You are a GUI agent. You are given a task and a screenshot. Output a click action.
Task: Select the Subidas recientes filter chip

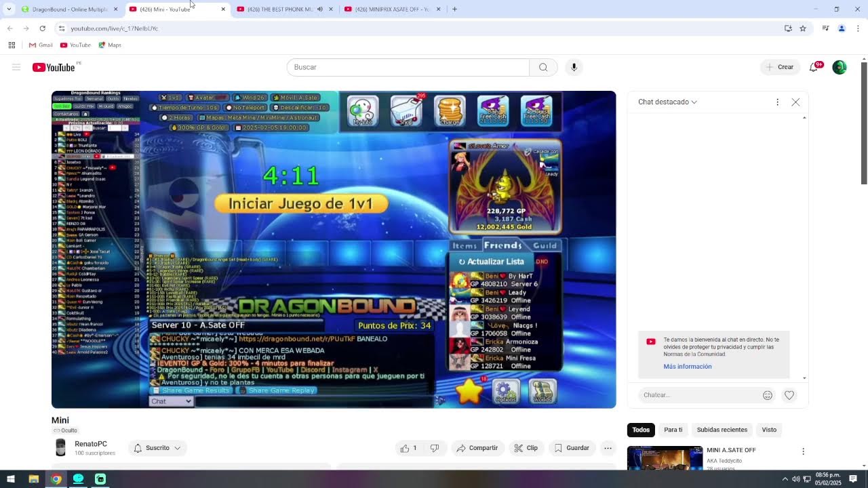point(722,430)
